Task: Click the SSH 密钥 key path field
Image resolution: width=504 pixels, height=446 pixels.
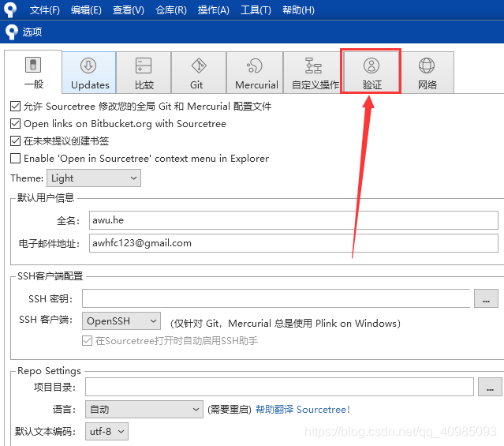Action: coord(276,298)
